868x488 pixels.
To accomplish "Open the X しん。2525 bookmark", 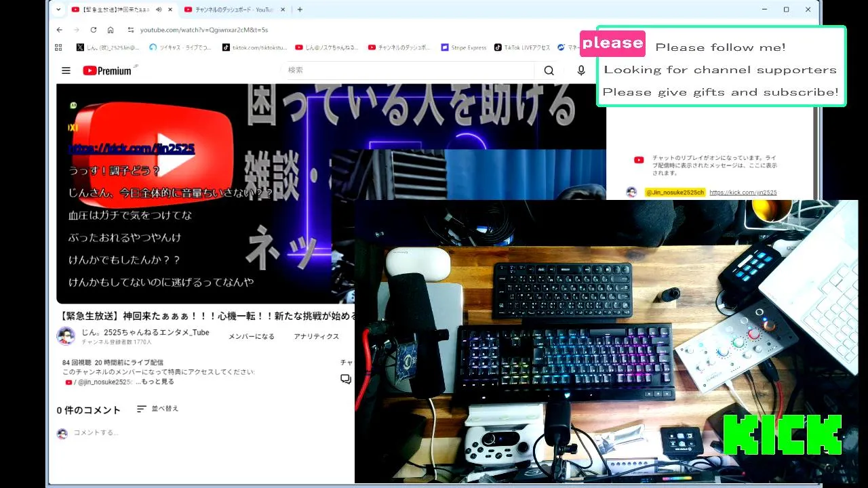I will point(108,47).
